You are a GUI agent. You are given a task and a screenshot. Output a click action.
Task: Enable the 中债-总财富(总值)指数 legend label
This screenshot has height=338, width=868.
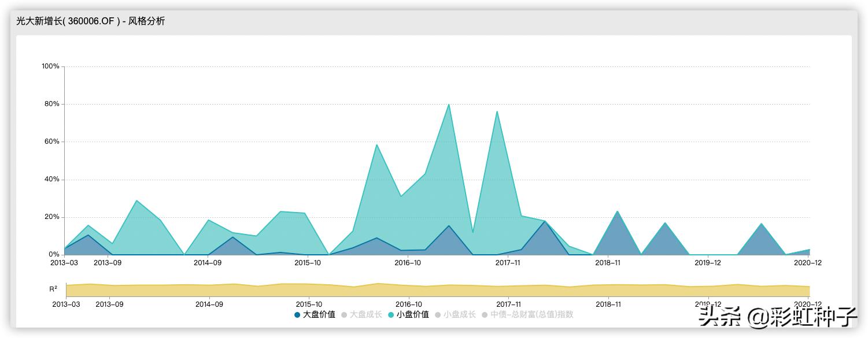(x=532, y=315)
